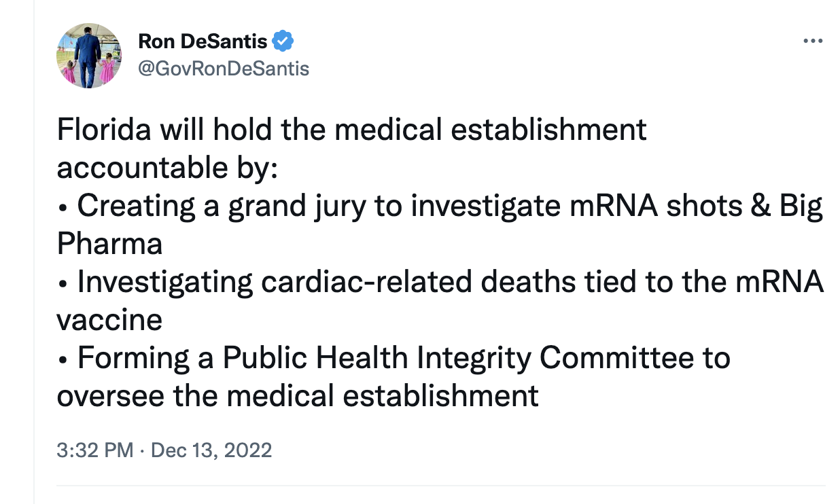Screen dimensions: 840x504
Task: Click the blue verified checkmark badge
Action: click(283, 41)
